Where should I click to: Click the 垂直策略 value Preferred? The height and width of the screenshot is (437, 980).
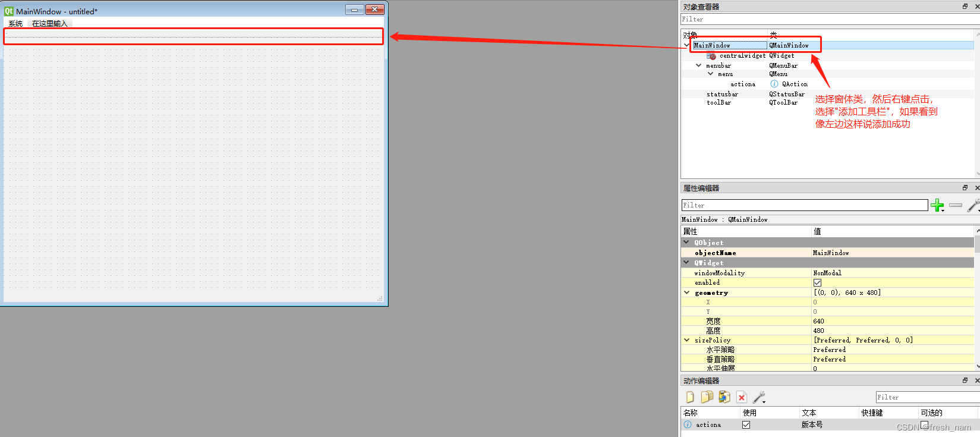click(x=829, y=359)
